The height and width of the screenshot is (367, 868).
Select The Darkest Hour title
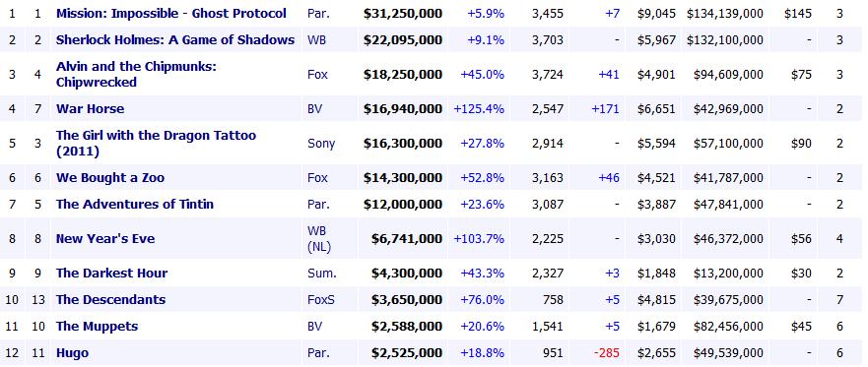tap(111, 274)
